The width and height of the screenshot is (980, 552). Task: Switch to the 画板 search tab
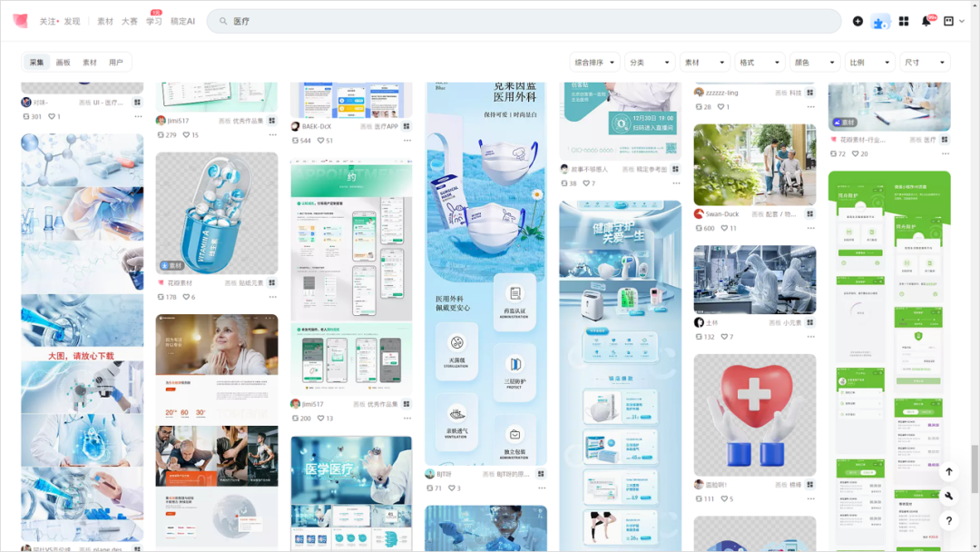64,63
